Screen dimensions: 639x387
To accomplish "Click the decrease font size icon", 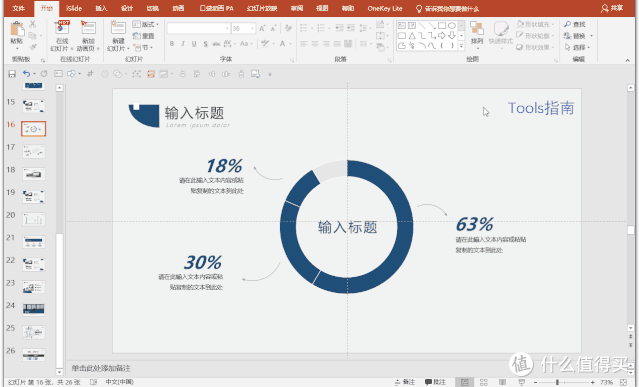I will (273, 28).
